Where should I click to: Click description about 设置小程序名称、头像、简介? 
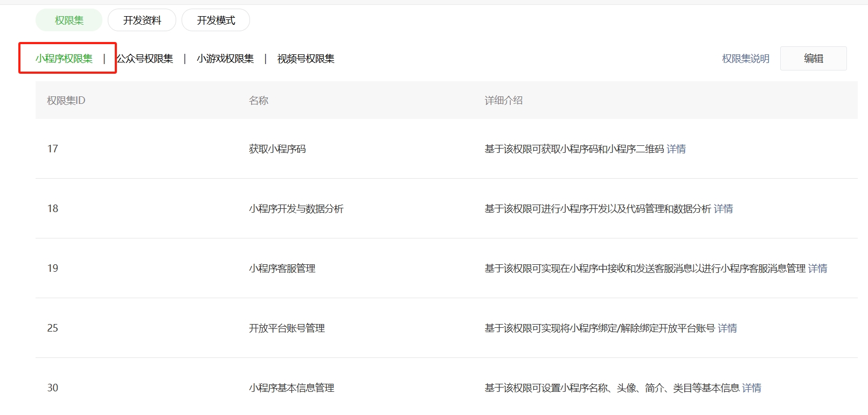coord(612,388)
